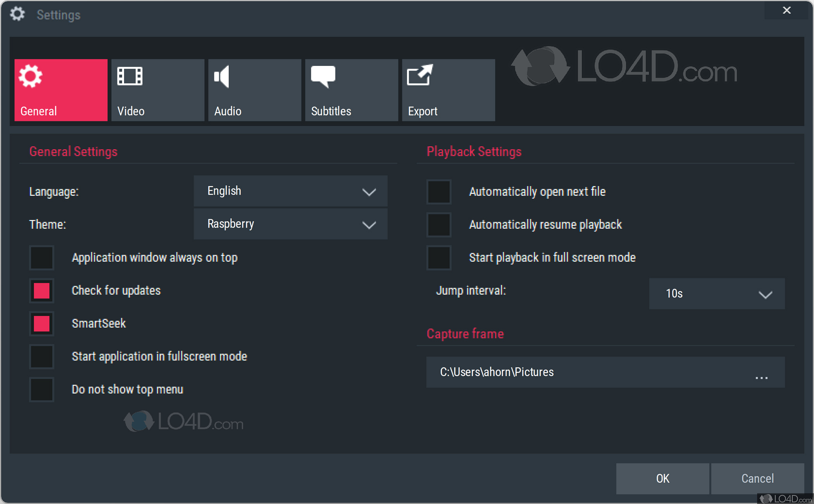
Task: Click the Video filmstrip icon
Action: coord(130,76)
